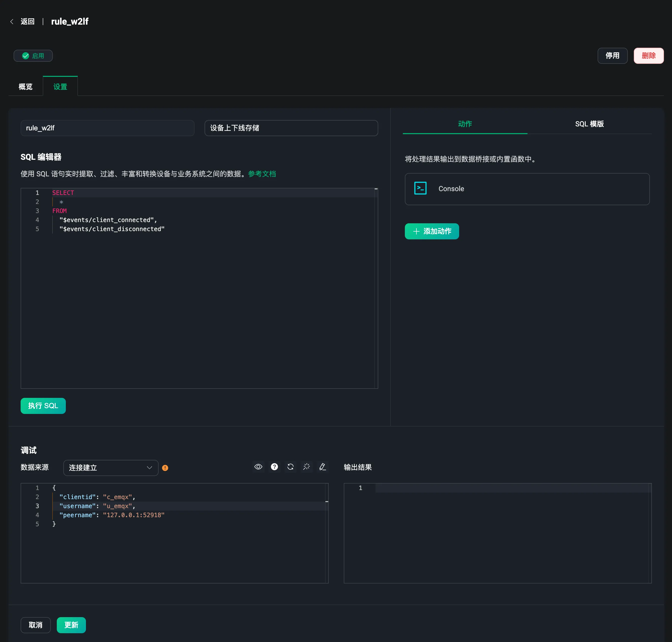Switch to the SQL 模版 tab

tap(590, 124)
